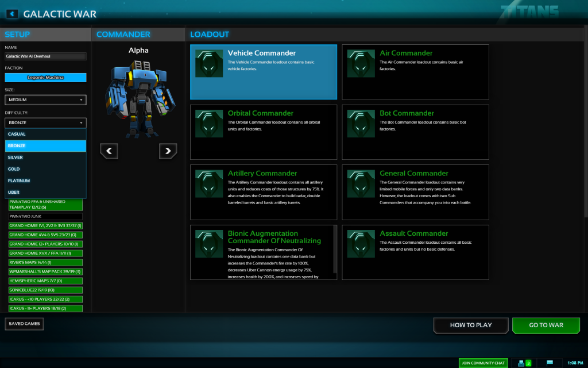This screenshot has width=588, height=368.
Task: Click the Bot Commander loadout icon
Action: pyautogui.click(x=361, y=124)
